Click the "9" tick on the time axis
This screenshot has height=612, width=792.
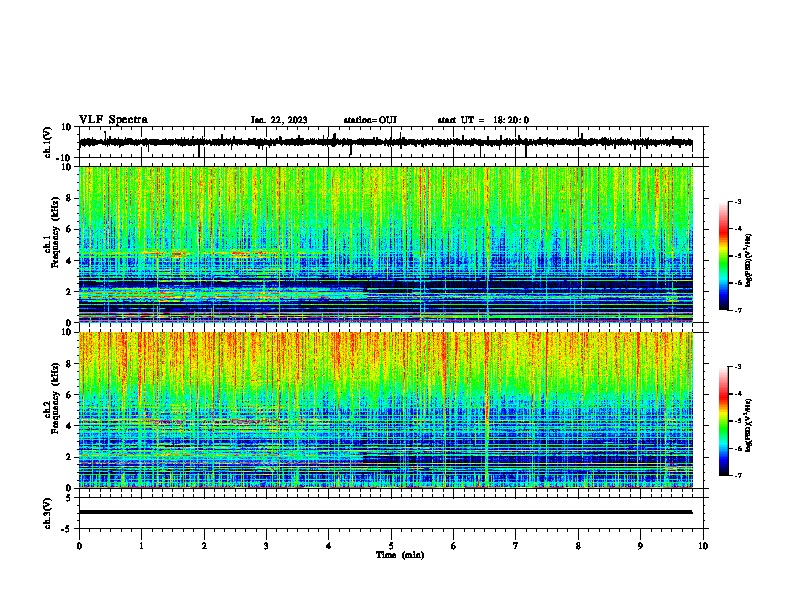click(x=640, y=546)
